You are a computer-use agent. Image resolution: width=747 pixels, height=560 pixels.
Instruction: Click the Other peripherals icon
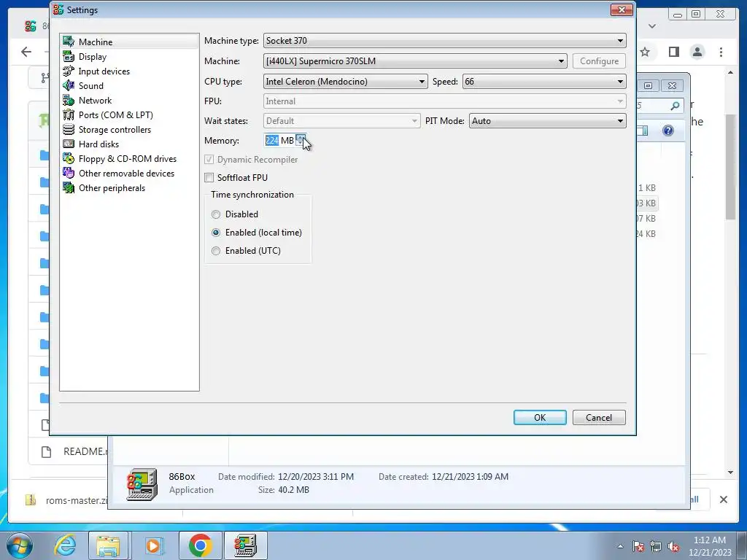[x=69, y=188]
